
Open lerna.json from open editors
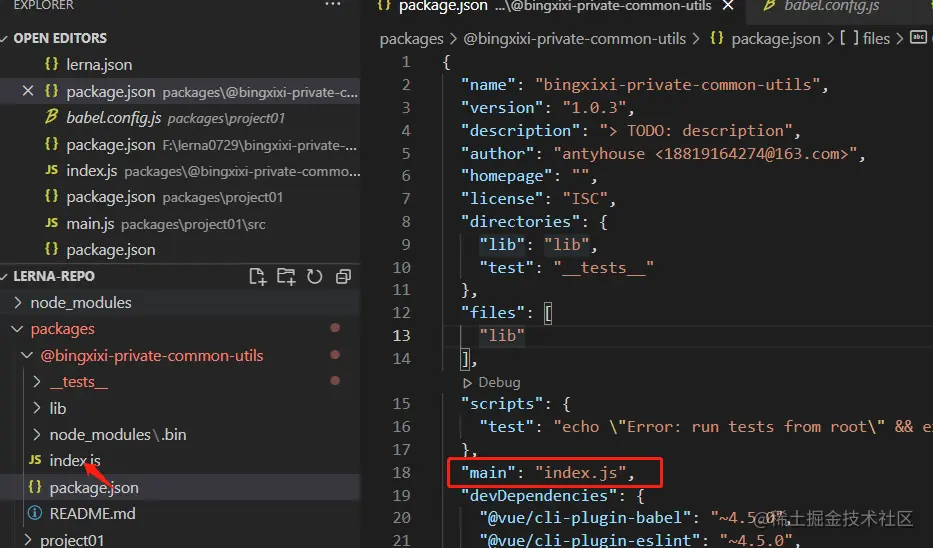(x=180, y=65)
